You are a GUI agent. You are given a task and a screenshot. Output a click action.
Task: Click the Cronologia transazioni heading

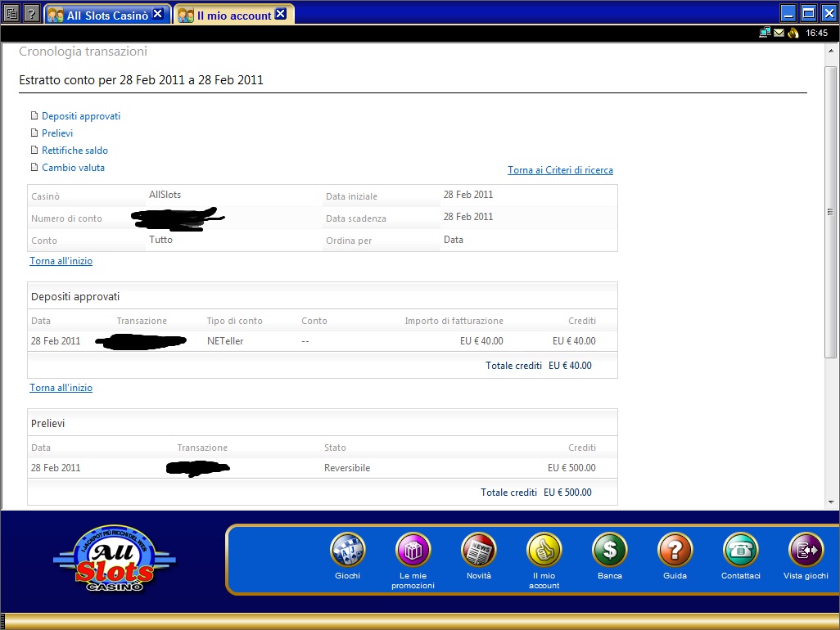pyautogui.click(x=83, y=52)
